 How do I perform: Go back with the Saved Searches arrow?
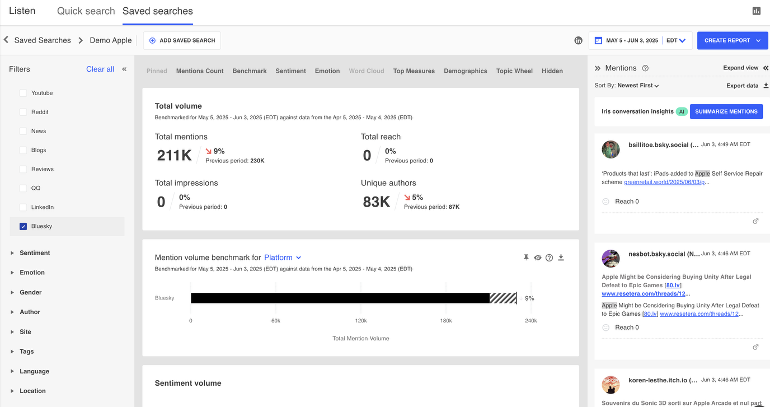point(6,40)
